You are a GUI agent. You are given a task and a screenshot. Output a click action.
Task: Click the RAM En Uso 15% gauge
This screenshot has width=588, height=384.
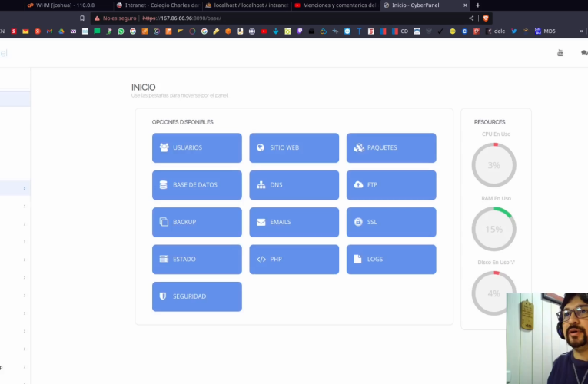(494, 229)
